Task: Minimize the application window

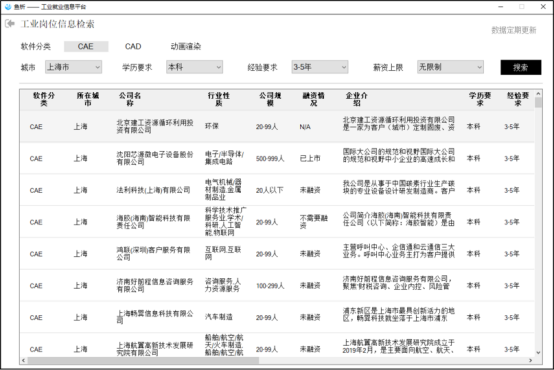Action: coord(501,7)
